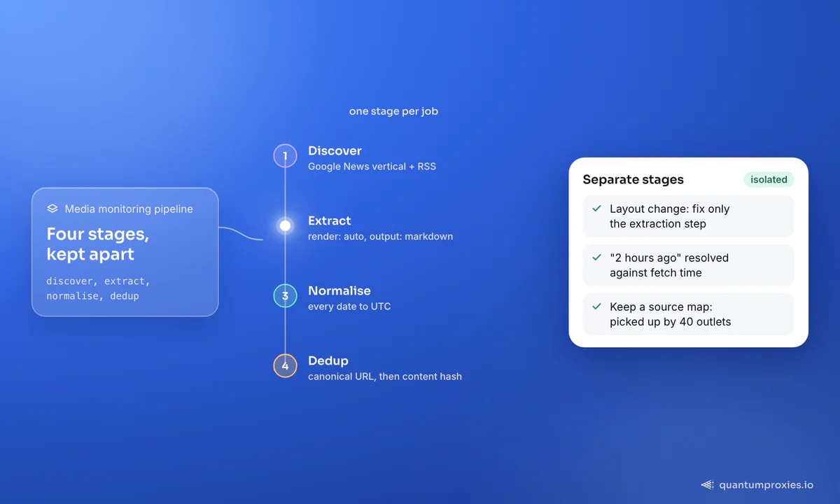Viewport: 840px width, 504px height.
Task: Click "discover, extract, normalise, dedup" monospace text
Action: [98, 288]
